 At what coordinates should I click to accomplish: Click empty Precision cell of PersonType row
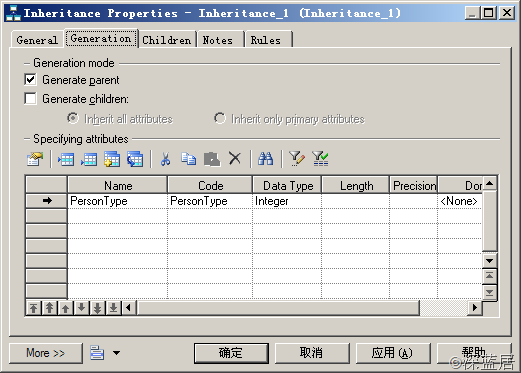click(414, 201)
